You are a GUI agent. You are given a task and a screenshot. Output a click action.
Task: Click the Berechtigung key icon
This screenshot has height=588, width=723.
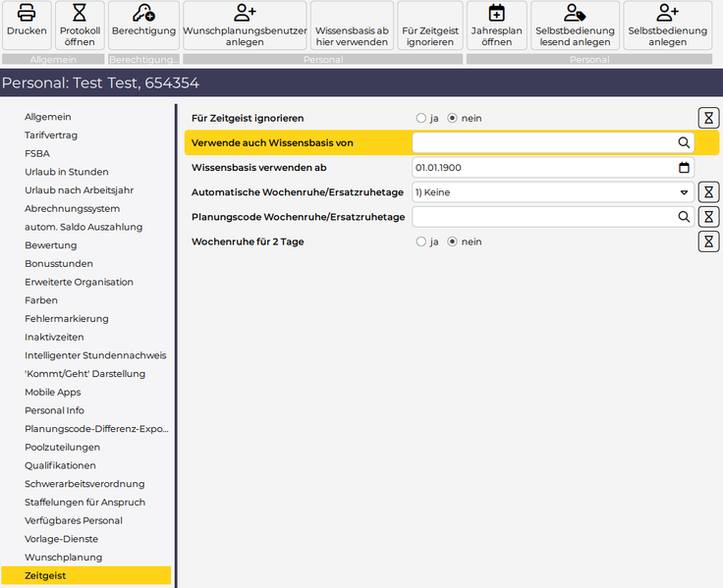pyautogui.click(x=143, y=14)
